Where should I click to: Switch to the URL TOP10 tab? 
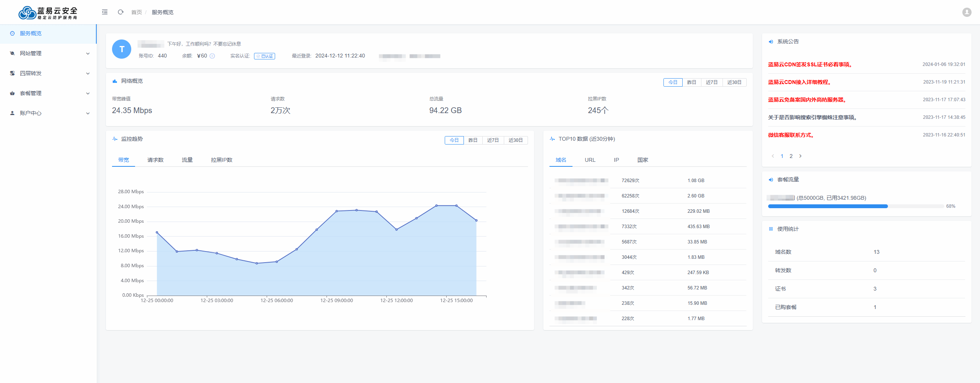pyautogui.click(x=590, y=160)
